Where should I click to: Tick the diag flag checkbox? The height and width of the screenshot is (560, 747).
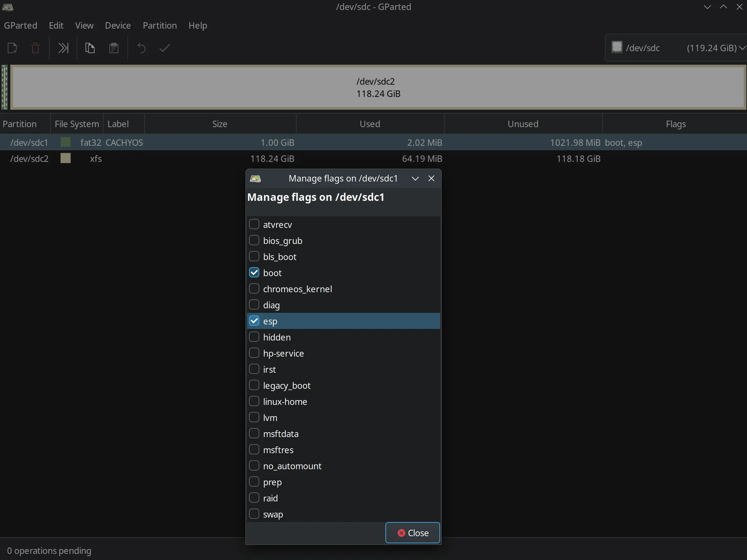[x=254, y=305]
